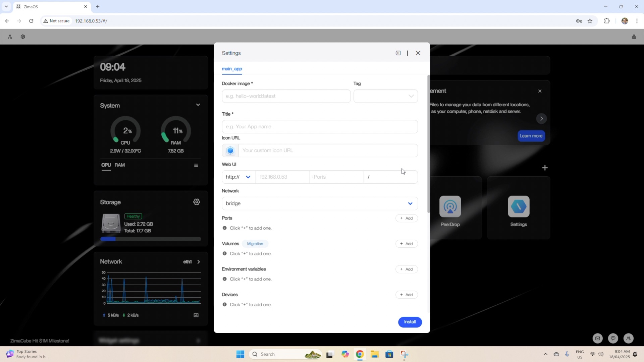Open the Tag dropdown

[x=385, y=96]
